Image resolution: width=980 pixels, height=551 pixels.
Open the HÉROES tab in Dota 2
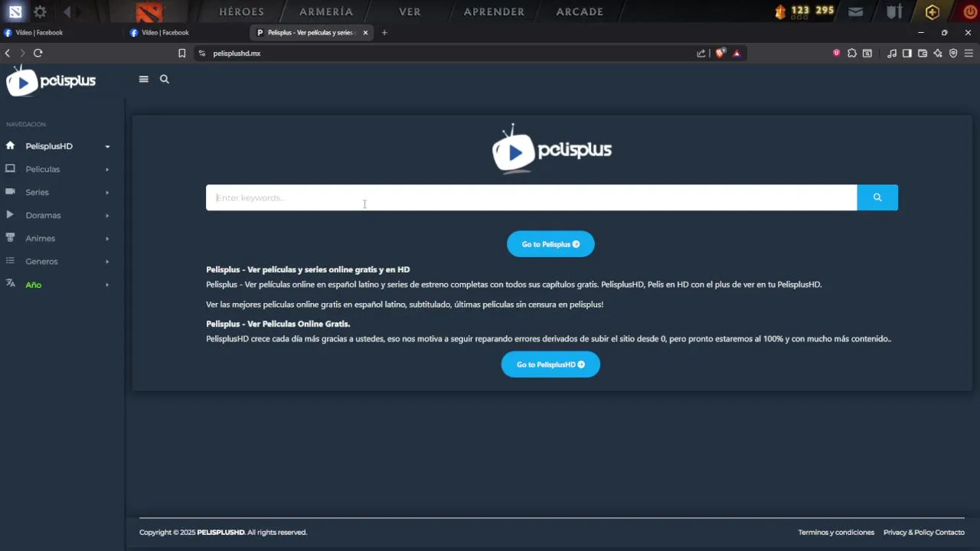pos(242,11)
